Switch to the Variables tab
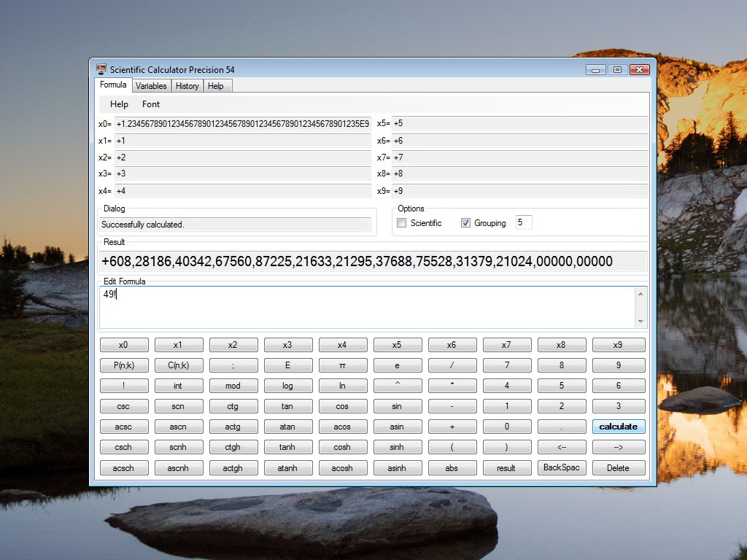The height and width of the screenshot is (560, 747). (151, 86)
